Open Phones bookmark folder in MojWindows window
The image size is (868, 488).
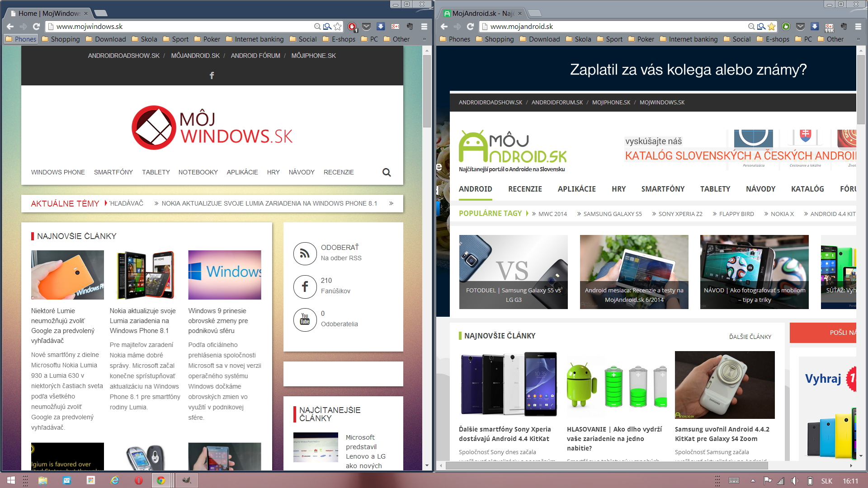coord(21,39)
